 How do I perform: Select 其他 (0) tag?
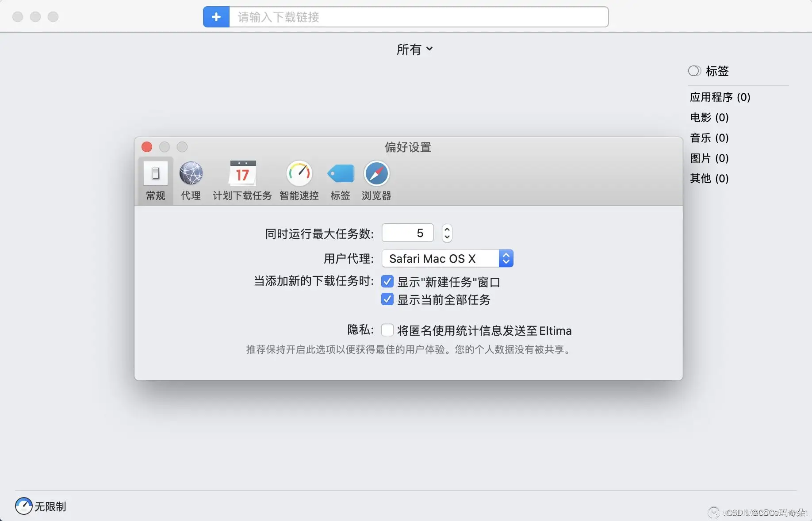[709, 178]
